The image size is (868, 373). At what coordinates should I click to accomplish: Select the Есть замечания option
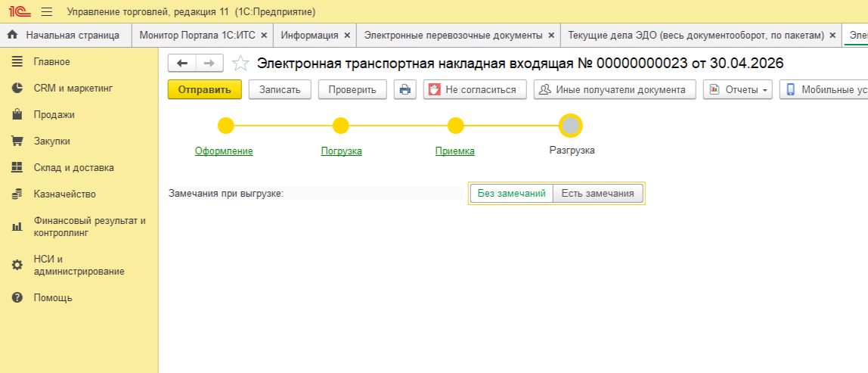coord(597,194)
